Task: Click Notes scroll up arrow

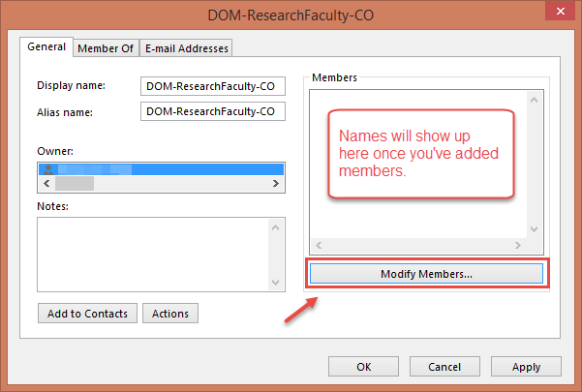Action: [276, 226]
